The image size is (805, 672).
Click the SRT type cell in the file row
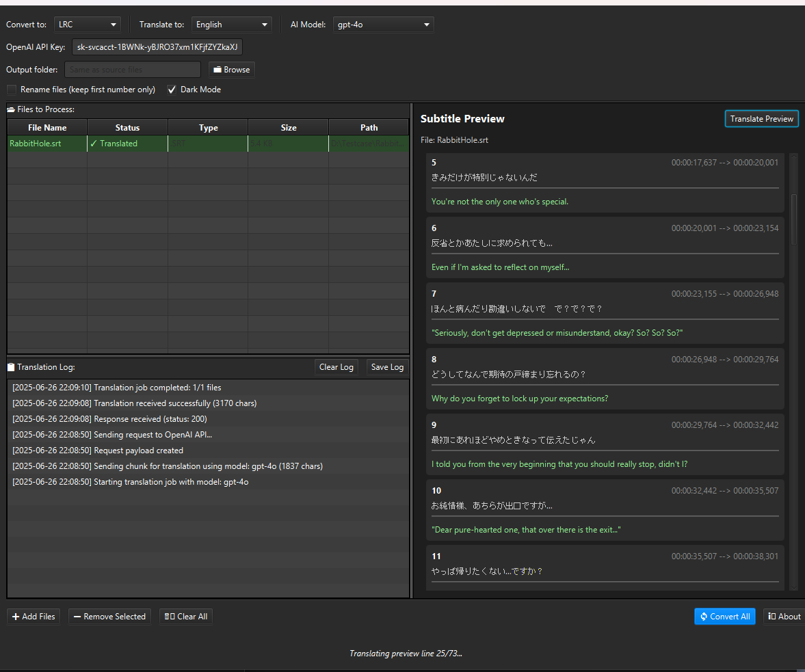pyautogui.click(x=208, y=144)
